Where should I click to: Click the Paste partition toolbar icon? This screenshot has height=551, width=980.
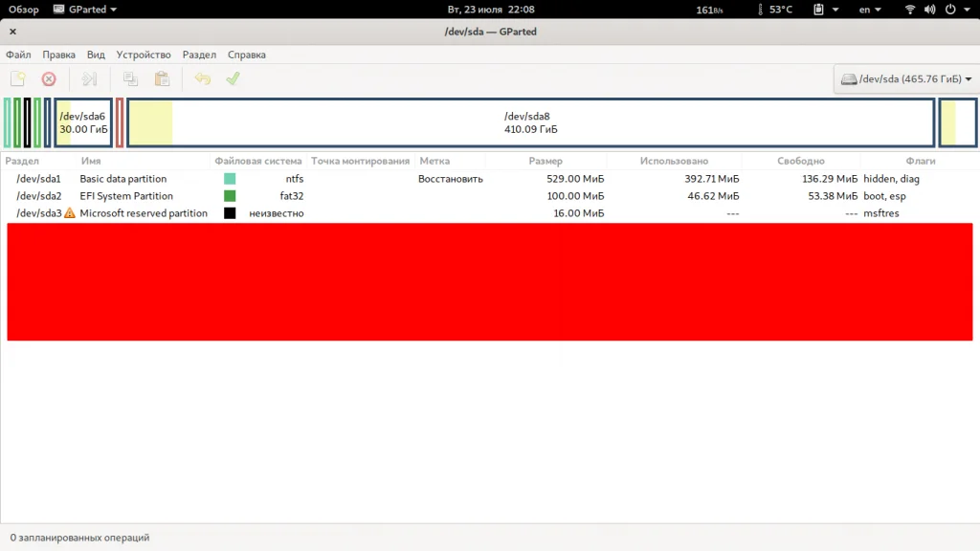coord(162,78)
